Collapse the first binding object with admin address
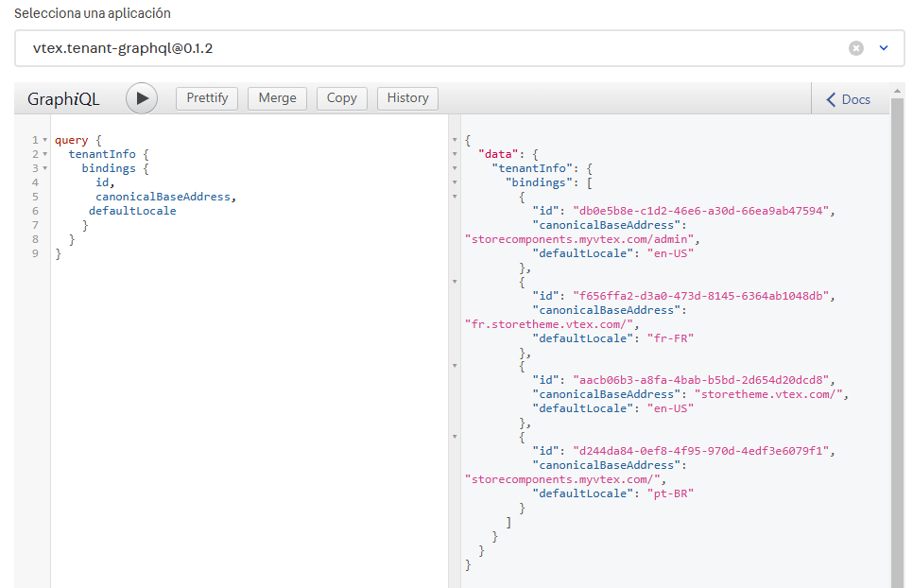 pyautogui.click(x=455, y=197)
